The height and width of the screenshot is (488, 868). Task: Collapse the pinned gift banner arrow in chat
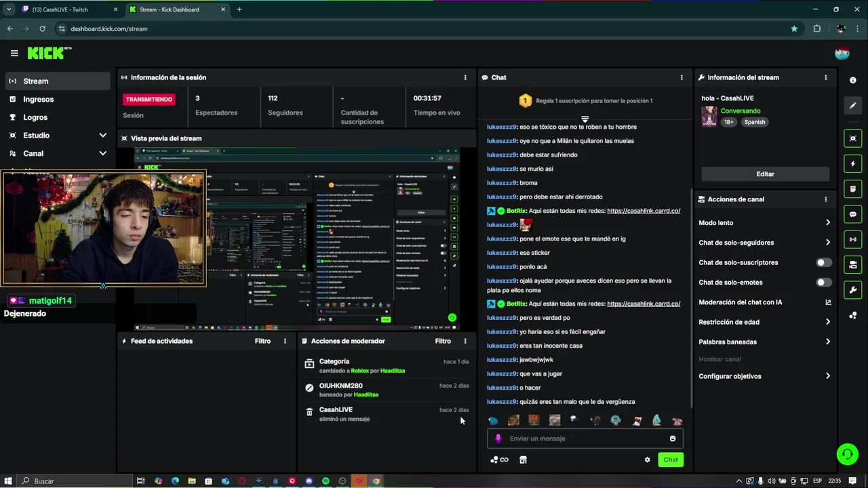pyautogui.click(x=585, y=119)
